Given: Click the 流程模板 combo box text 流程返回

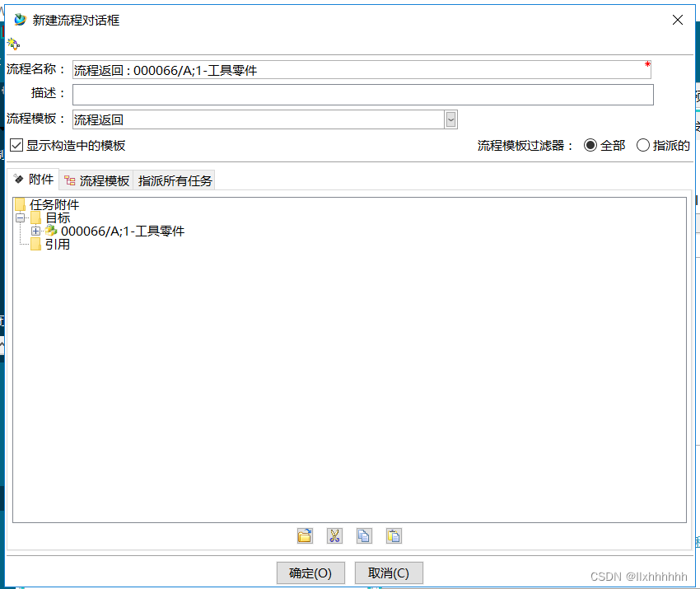Looking at the screenshot, I should (98, 119).
